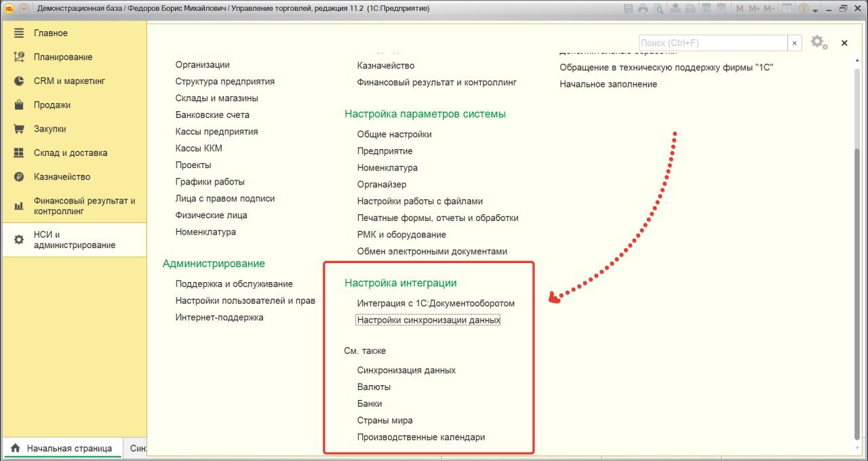This screenshot has width=868, height=461.
Task: Click the Print icon in title bar
Action: (x=643, y=9)
